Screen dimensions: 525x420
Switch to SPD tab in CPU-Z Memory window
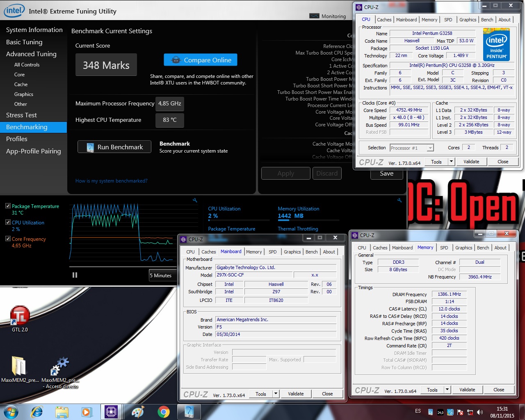444,248
